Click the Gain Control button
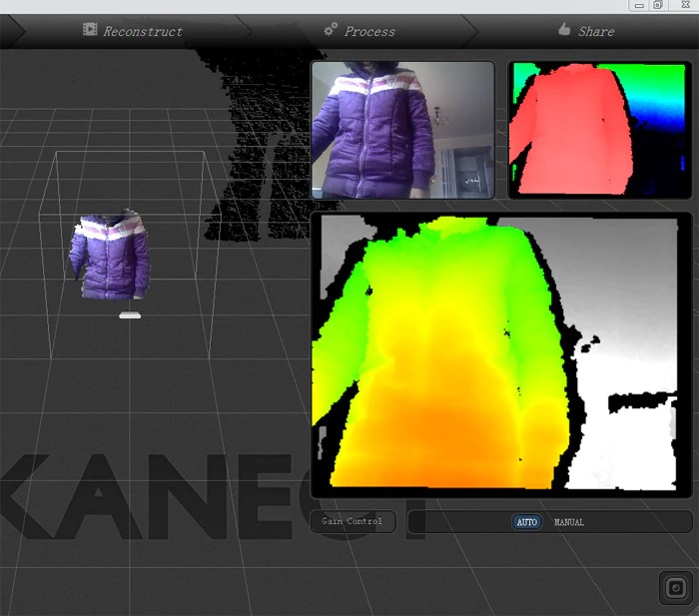The image size is (699, 616). (x=352, y=522)
